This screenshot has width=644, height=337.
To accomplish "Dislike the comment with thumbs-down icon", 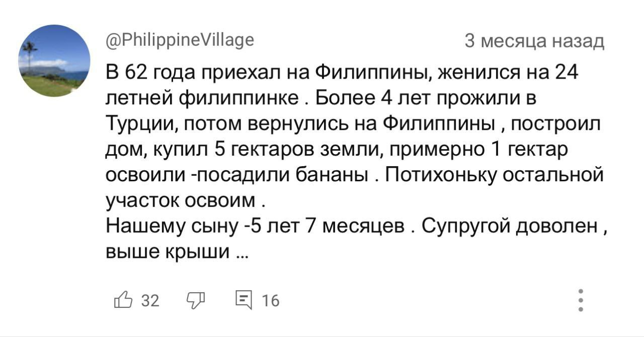I will pos(196,301).
